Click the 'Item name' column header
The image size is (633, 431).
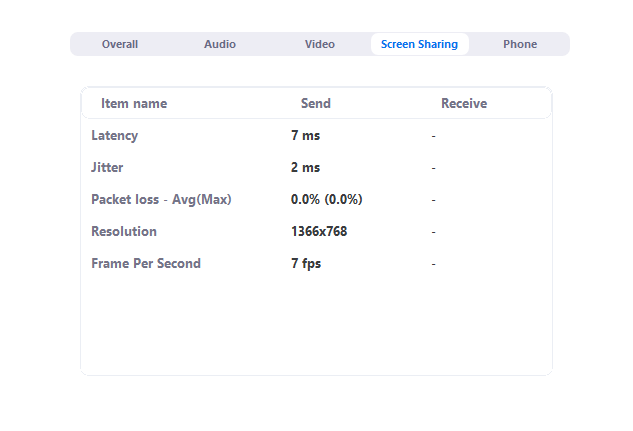tap(134, 103)
